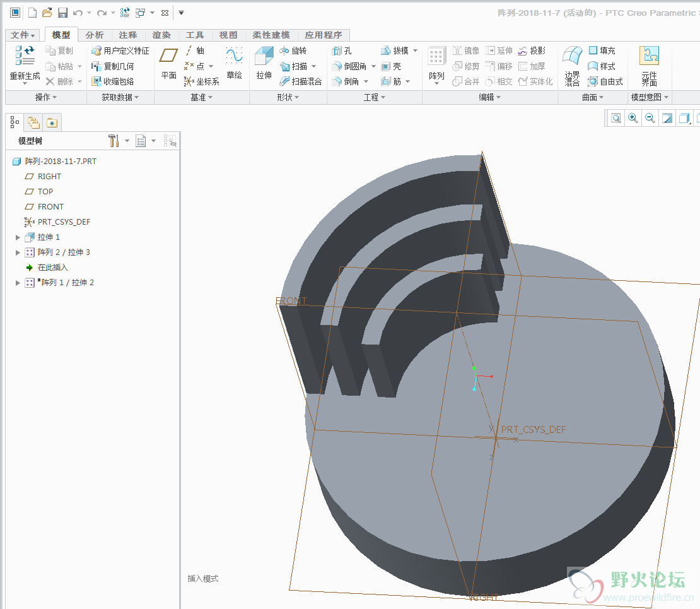700x609 pixels.
Task: Select the Shell (壳) tool
Action: pos(391,66)
